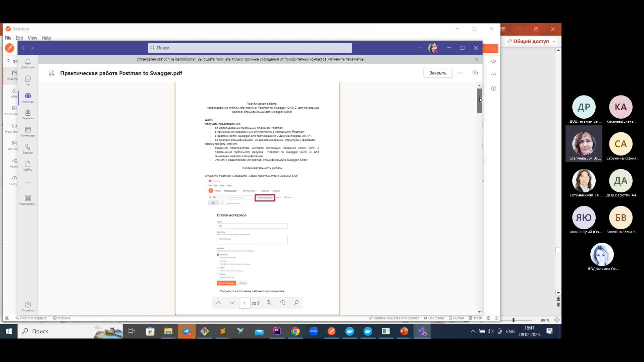Screen dimensions: 644x362
Task: Click the Postman code snippet icon on right sidebar
Action: point(494,74)
